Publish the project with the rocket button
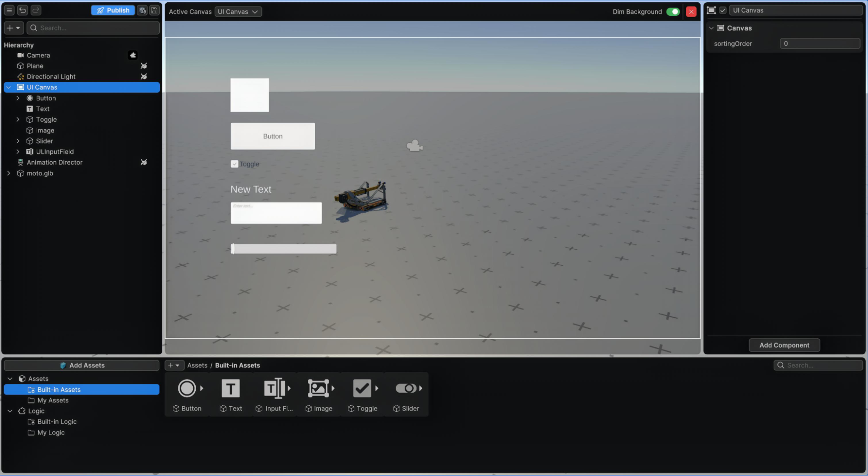This screenshot has height=476, width=868. coord(113,10)
